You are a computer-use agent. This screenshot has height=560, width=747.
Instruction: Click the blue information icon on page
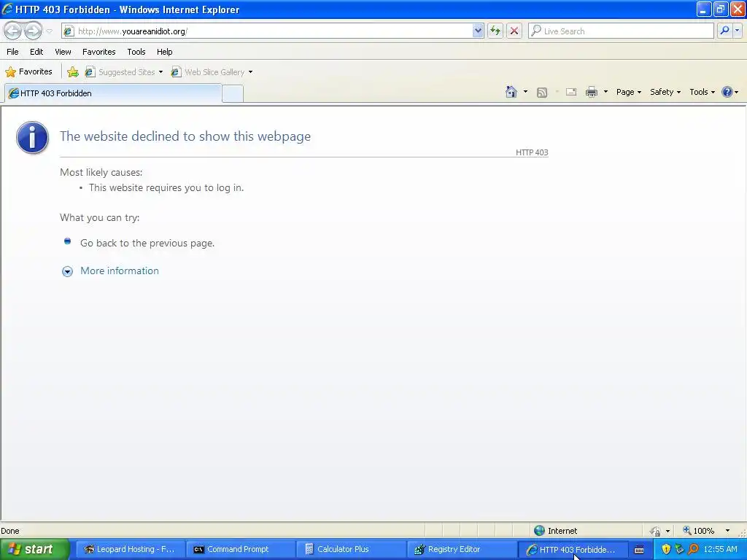32,138
